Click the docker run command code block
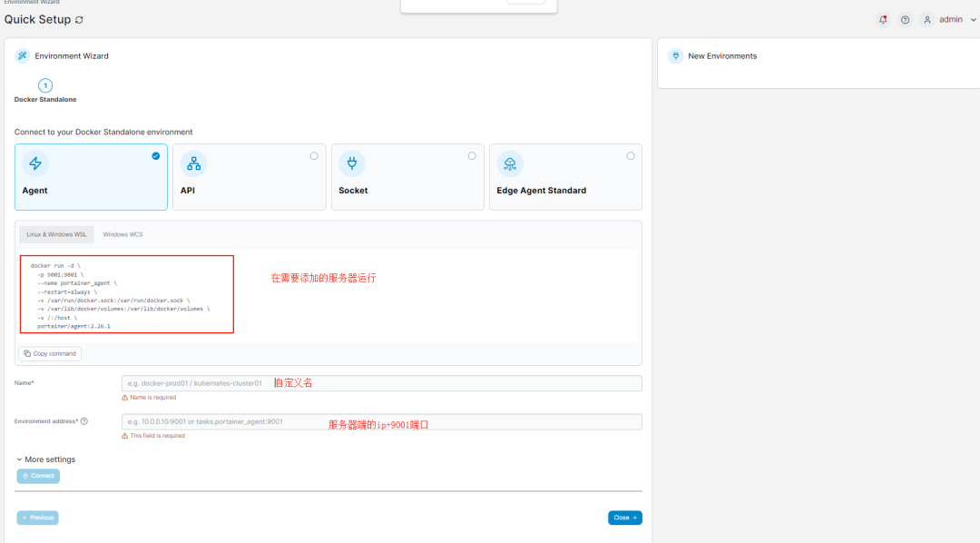 point(127,294)
